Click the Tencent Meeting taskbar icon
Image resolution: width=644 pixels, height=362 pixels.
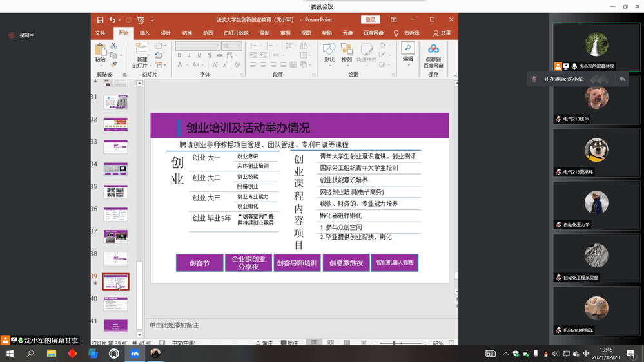[x=135, y=354]
